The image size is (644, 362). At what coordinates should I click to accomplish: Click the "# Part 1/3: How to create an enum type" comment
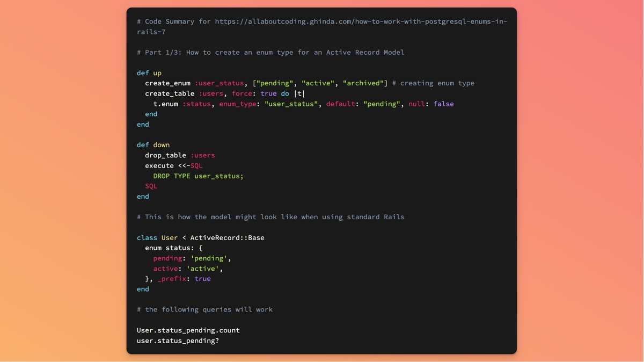pos(270,53)
